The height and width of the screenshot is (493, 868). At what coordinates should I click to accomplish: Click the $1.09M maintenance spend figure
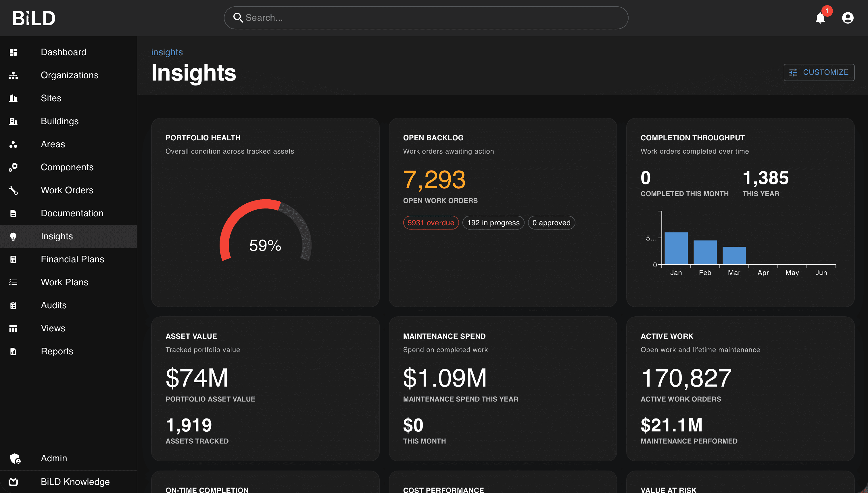(x=445, y=378)
